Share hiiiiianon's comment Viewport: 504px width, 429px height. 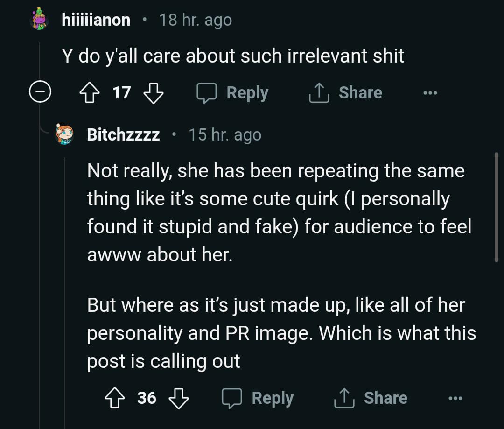360,93
